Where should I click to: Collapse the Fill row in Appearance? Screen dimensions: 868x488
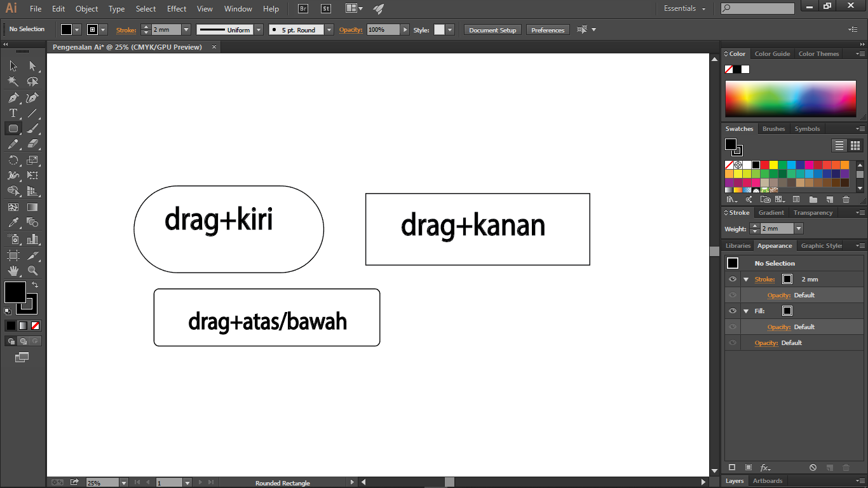click(746, 311)
